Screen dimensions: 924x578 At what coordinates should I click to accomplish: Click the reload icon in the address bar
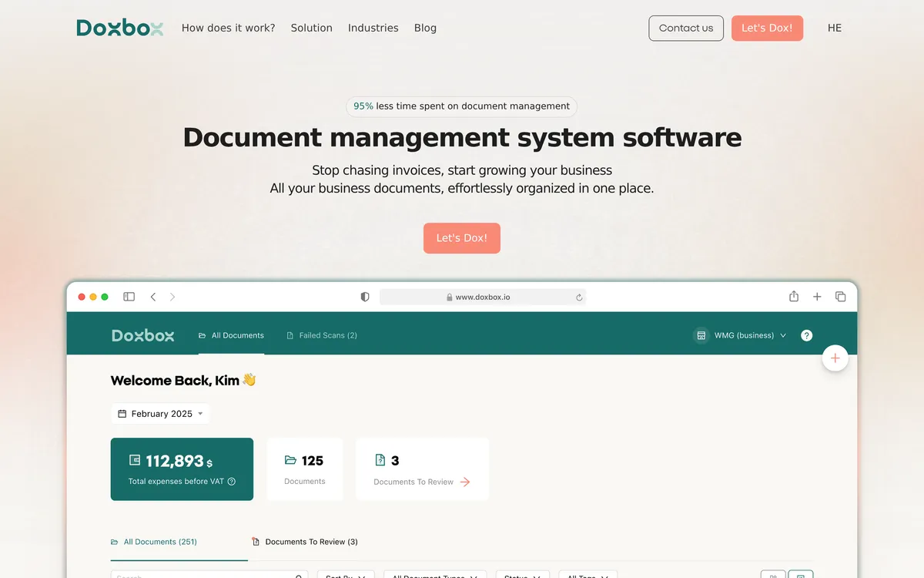coord(579,297)
